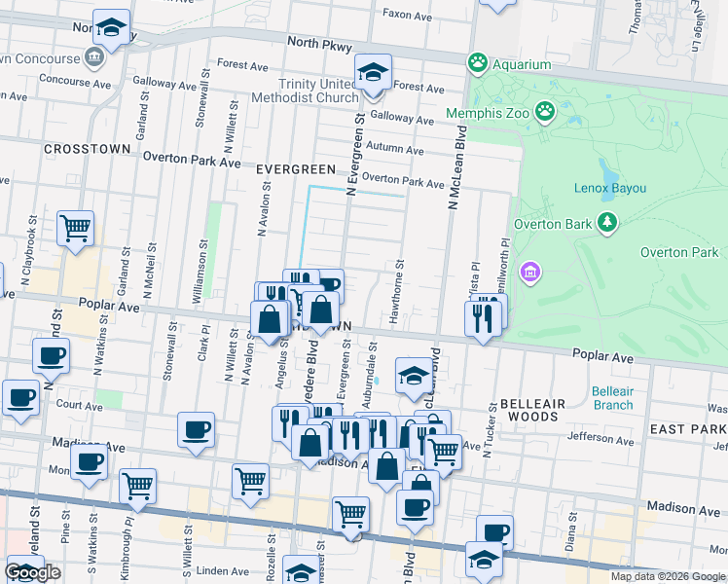Click the shopping bag marker below Madison Ave center
728x584 pixels.
click(x=386, y=466)
